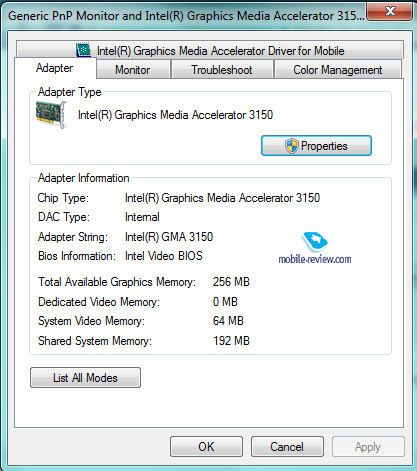The width and height of the screenshot is (417, 471).
Task: Click Shared System Memory value 192 MB
Action: click(231, 341)
